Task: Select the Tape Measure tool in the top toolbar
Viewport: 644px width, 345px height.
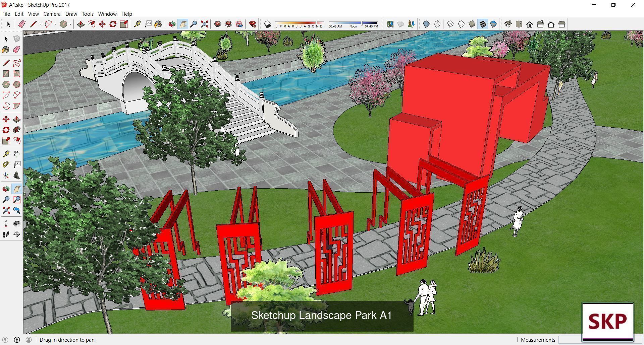Action: point(137,24)
